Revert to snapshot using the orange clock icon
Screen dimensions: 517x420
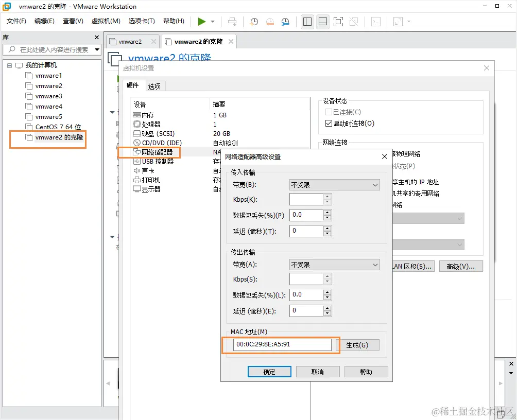(x=270, y=22)
